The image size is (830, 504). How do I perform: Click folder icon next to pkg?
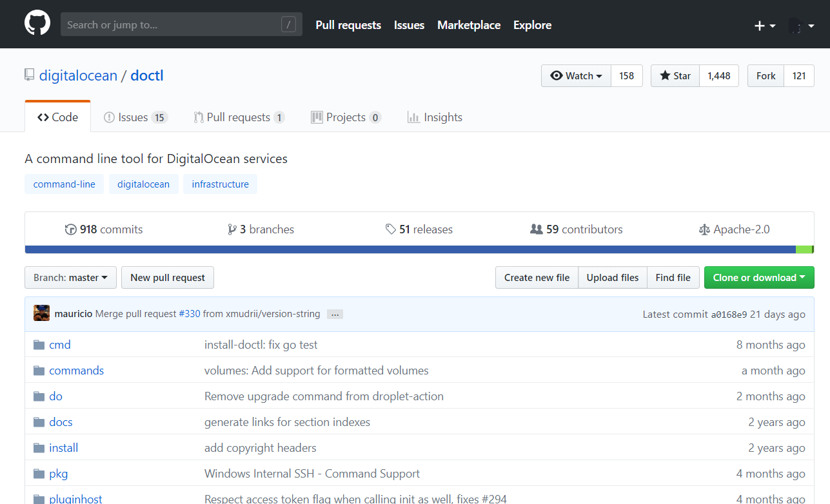(39, 474)
